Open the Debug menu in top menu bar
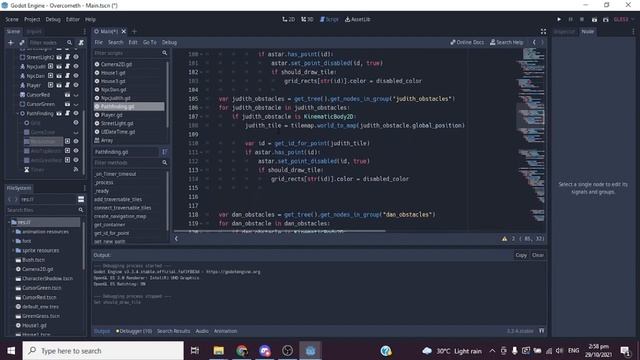 tap(53, 19)
